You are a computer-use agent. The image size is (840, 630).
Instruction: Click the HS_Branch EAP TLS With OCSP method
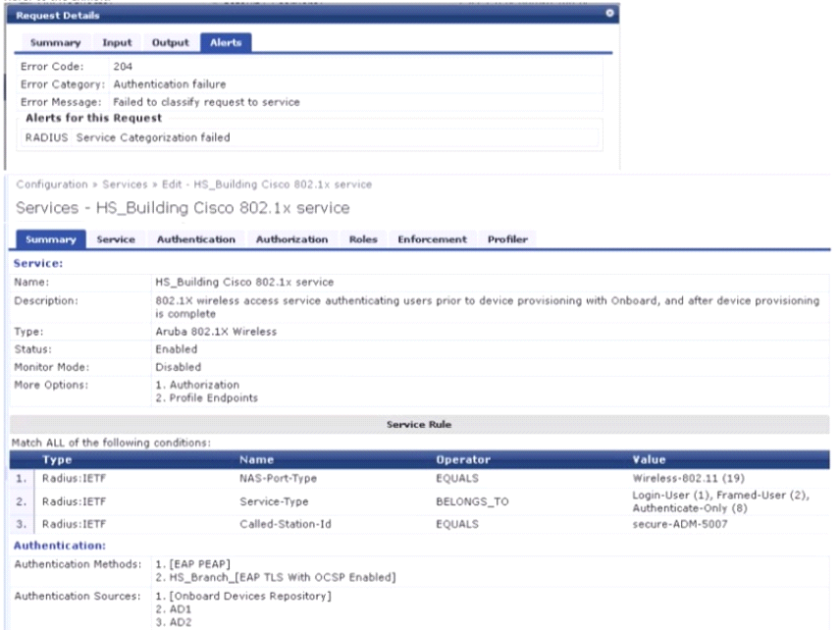[x=276, y=577]
